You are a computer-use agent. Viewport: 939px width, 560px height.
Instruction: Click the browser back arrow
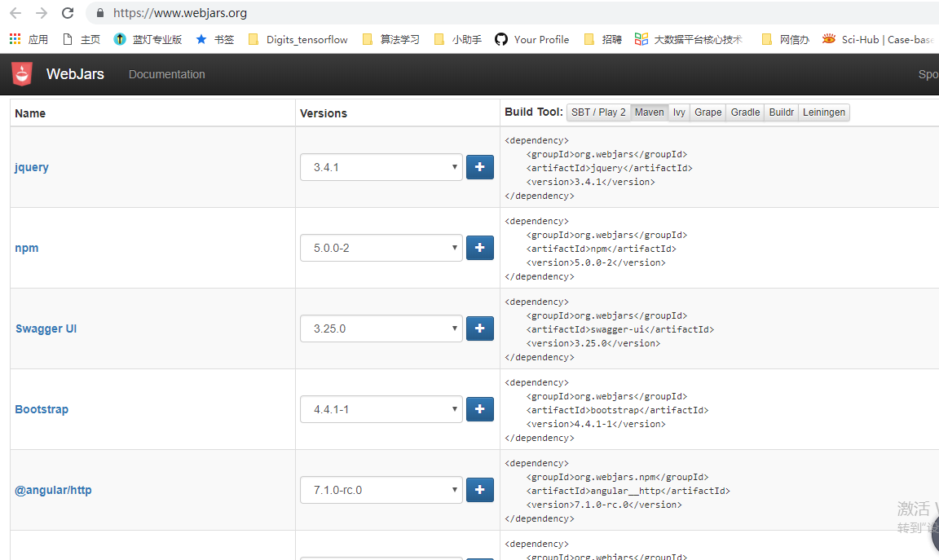(15, 12)
